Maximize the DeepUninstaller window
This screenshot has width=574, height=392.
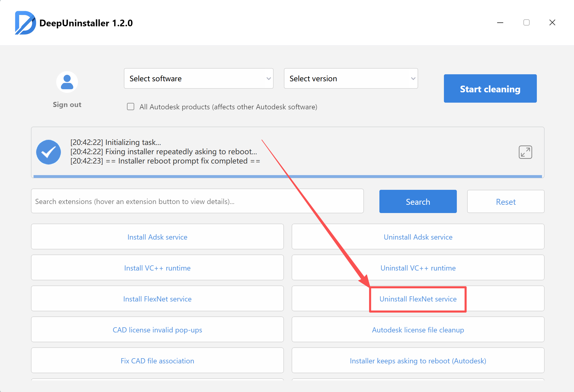[526, 23]
